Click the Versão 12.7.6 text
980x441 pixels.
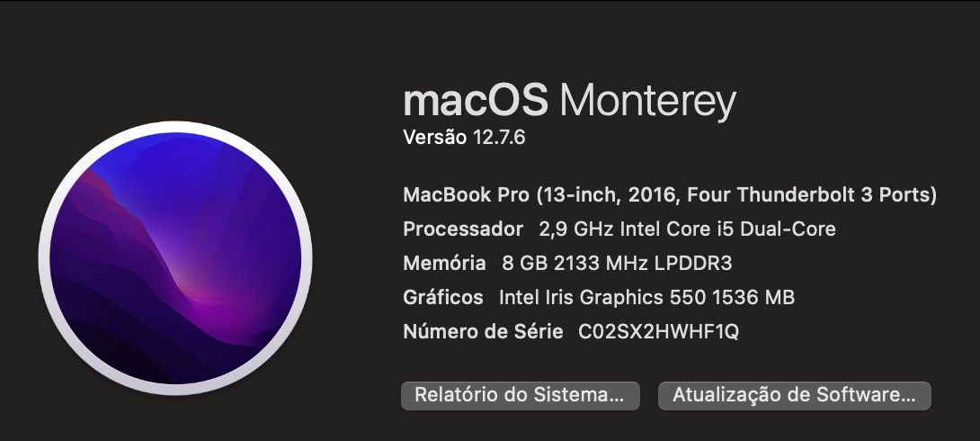click(464, 137)
